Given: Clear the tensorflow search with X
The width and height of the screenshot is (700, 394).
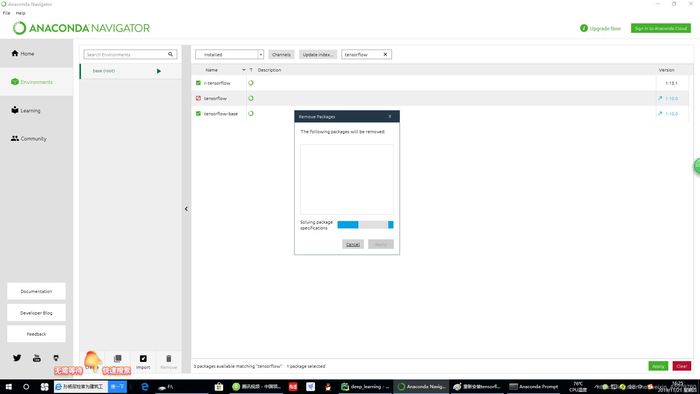Looking at the screenshot, I should pos(385,54).
